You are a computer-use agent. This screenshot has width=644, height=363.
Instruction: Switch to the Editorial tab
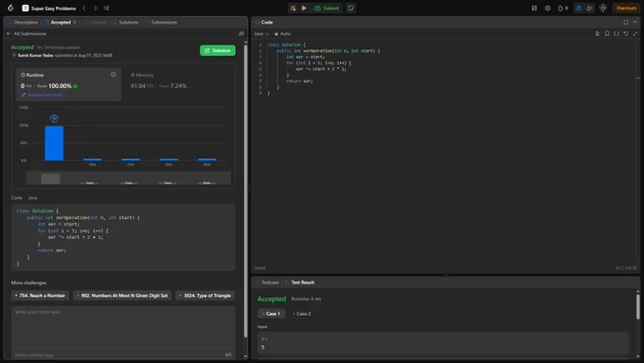point(95,22)
